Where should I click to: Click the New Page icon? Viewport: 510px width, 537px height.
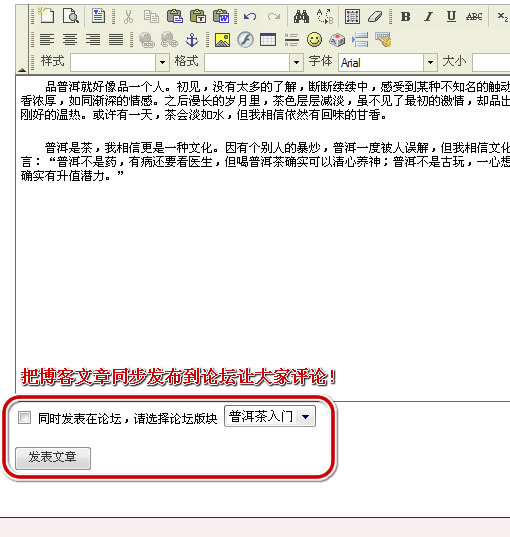46,16
